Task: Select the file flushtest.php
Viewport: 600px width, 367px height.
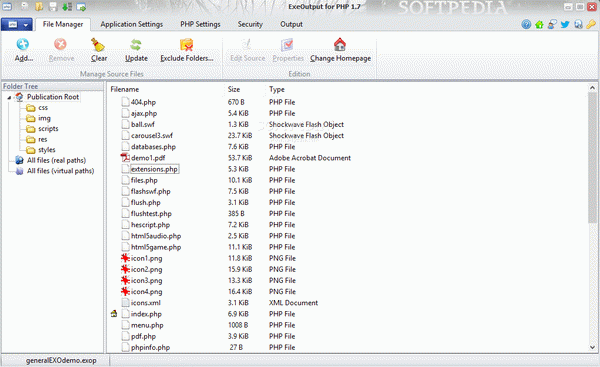Action: pyautogui.click(x=151, y=214)
